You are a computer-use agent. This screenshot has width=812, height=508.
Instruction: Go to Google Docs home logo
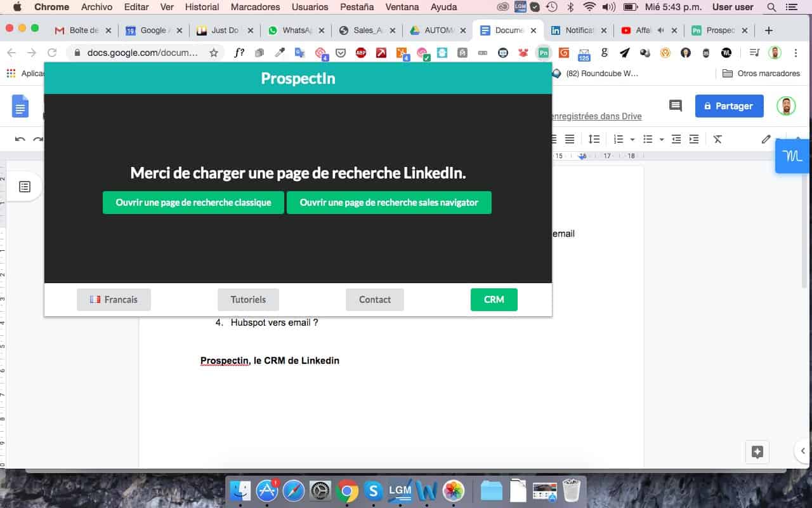click(20, 106)
